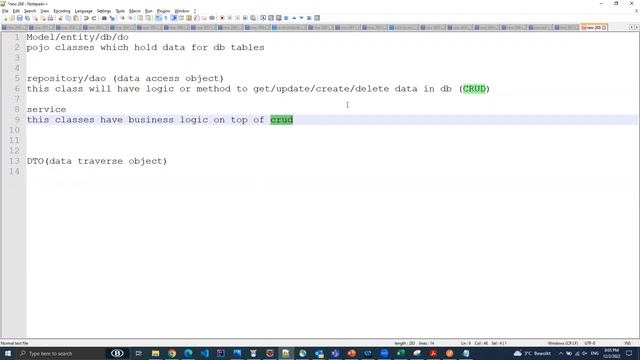Click the Cut toolbar icon
The height and width of the screenshot is (360, 640).
[x=60, y=18]
